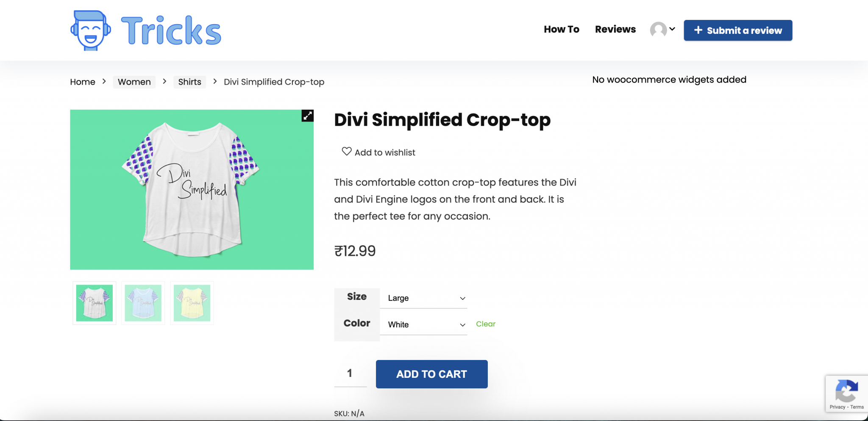Go to Women breadcrumb category
This screenshot has width=868, height=421.
click(x=134, y=82)
